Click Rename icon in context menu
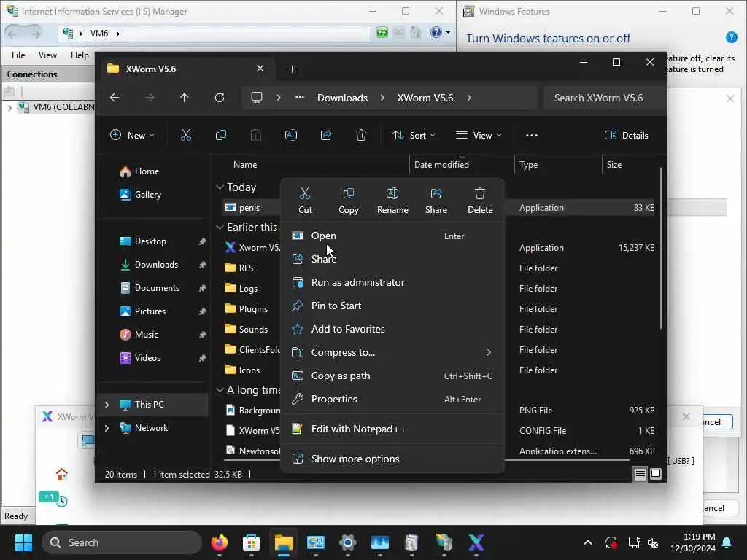The width and height of the screenshot is (747, 560). [392, 201]
